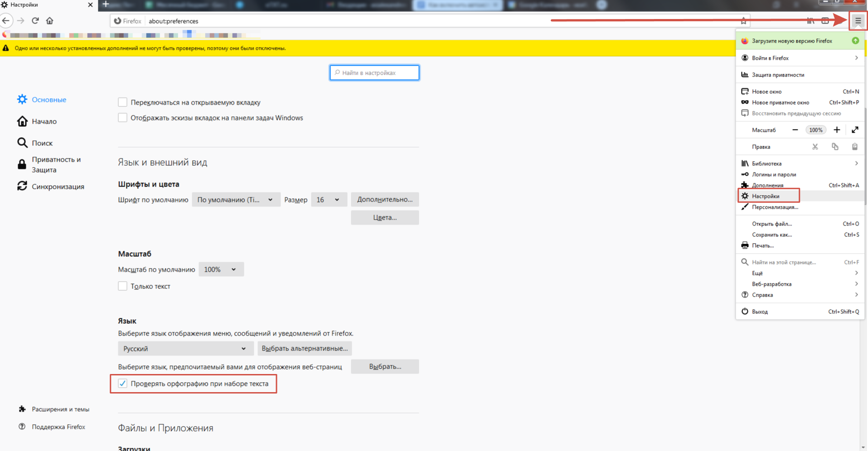The width and height of the screenshot is (868, 451).
Task: Open 'Новое приватное окно' menu item
Action: pyautogui.click(x=780, y=102)
